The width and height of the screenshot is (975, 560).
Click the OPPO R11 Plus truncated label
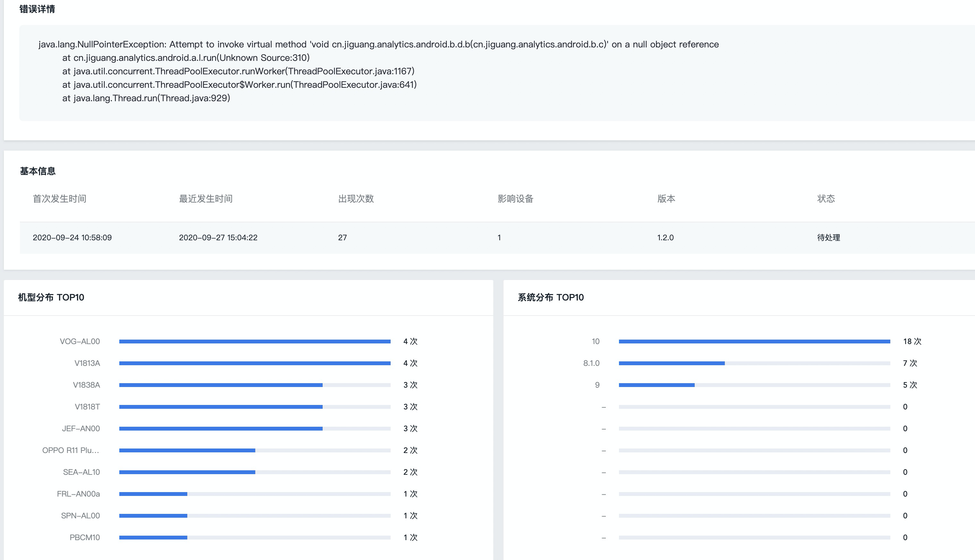click(71, 450)
